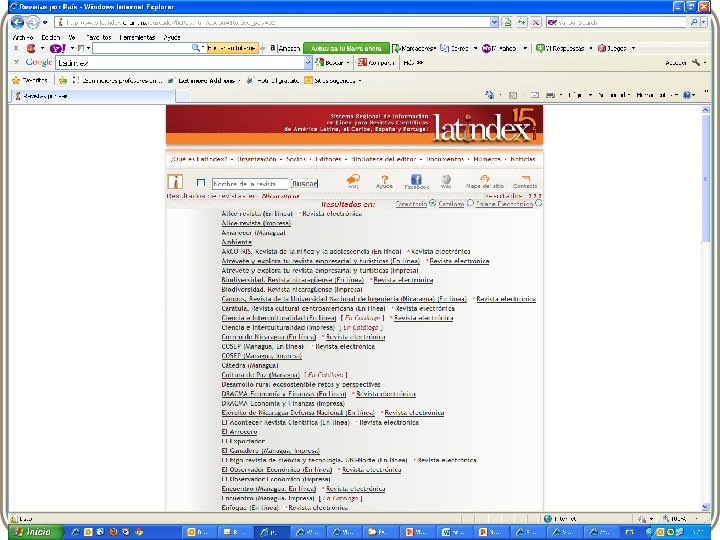Image resolution: width=720 pixels, height=540 pixels.
Task: Click the Favoritos star icon
Action: [17, 80]
